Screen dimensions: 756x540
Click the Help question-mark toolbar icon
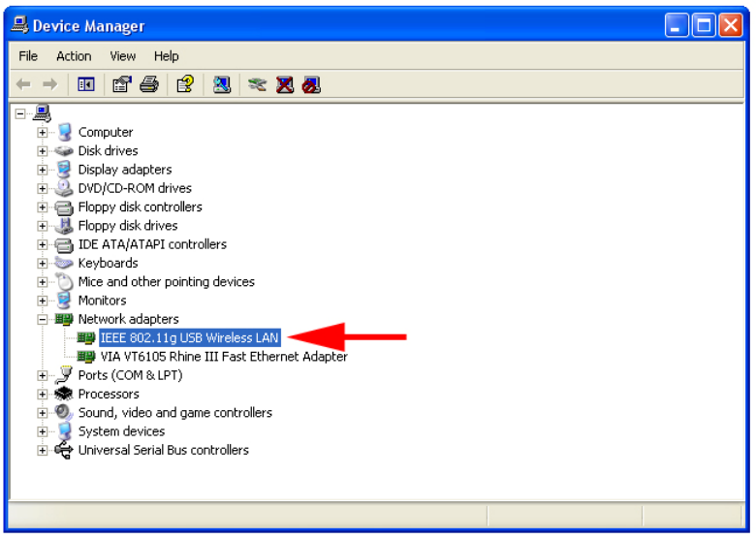(186, 85)
